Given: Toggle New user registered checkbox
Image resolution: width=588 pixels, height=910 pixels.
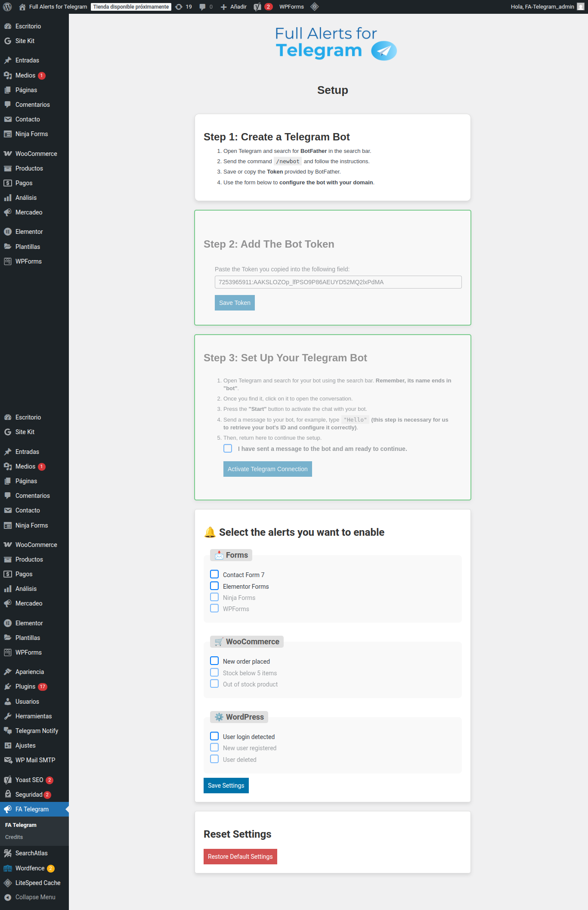Looking at the screenshot, I should point(214,747).
